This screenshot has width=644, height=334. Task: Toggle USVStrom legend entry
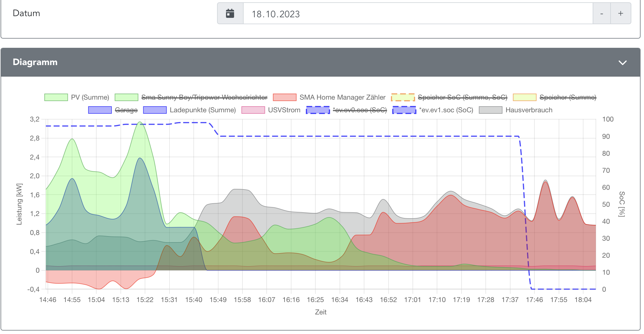[x=284, y=110]
